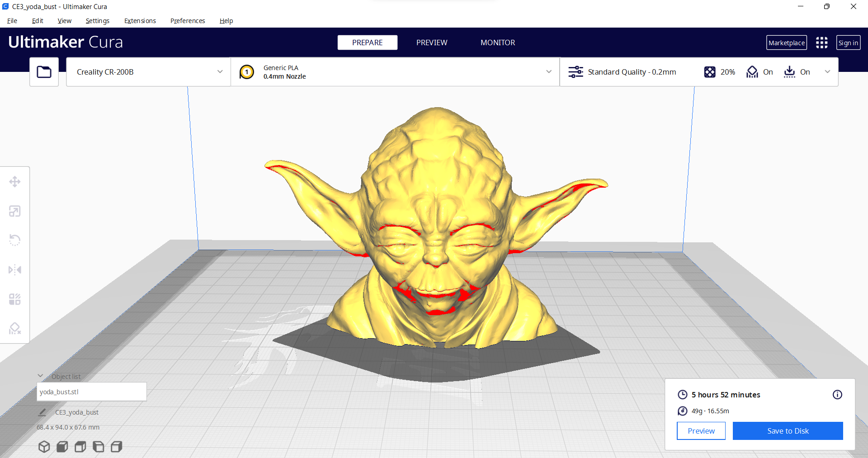868x458 pixels.
Task: Switch to the MONITOR stage
Action: [498, 42]
